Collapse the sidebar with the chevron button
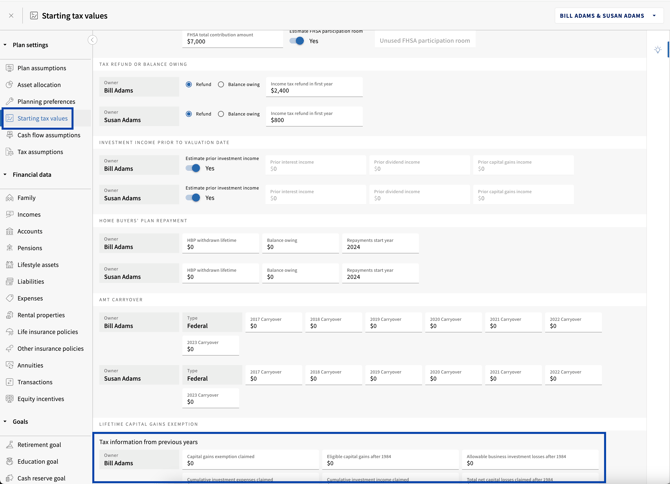Screen dimensions: 670x484 [92, 40]
